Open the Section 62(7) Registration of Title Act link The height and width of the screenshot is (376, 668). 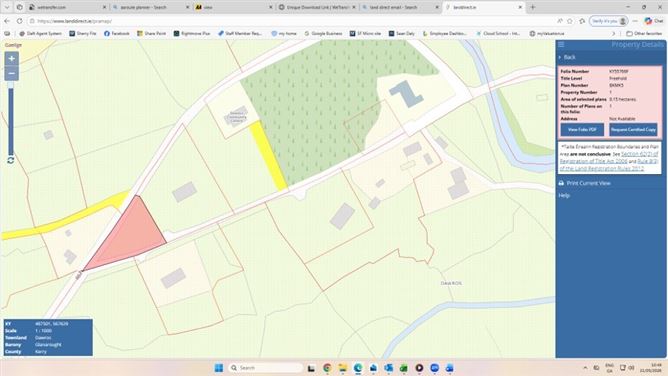tap(609, 158)
